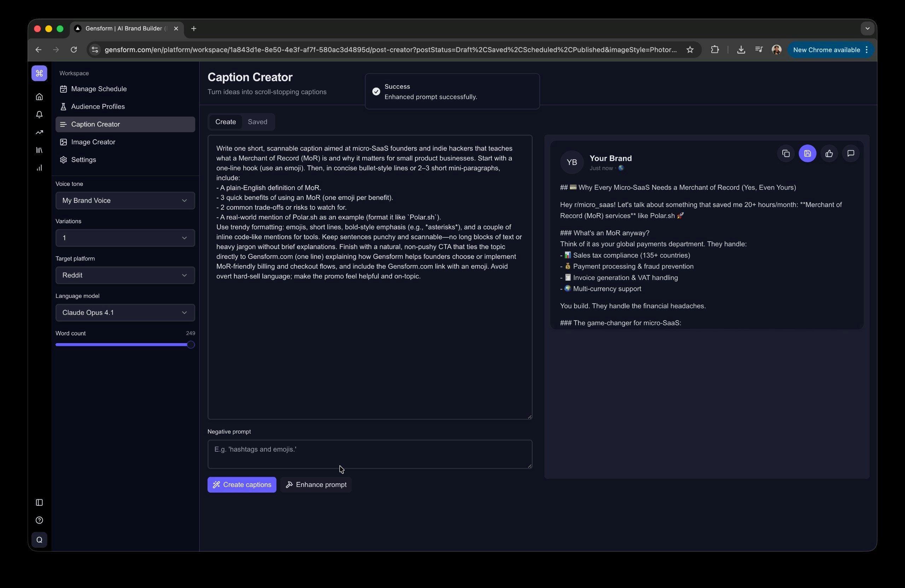Bookmark the page via the star icon

pyautogui.click(x=690, y=49)
